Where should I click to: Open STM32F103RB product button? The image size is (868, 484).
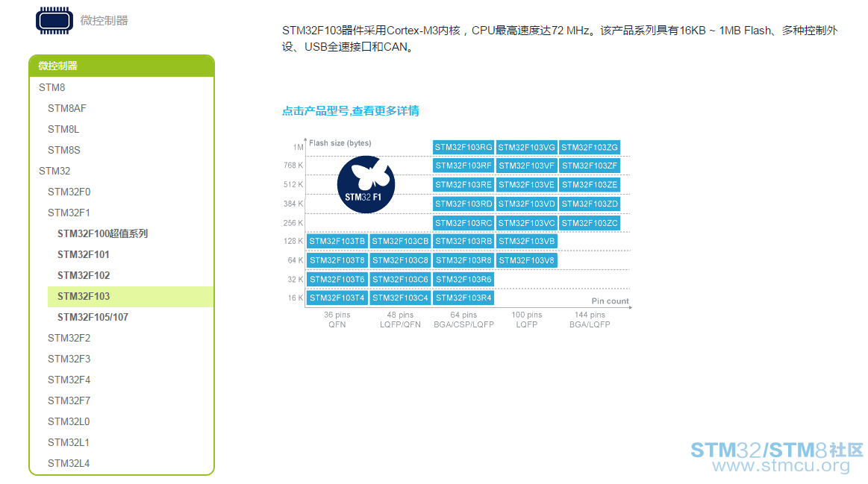[463, 241]
